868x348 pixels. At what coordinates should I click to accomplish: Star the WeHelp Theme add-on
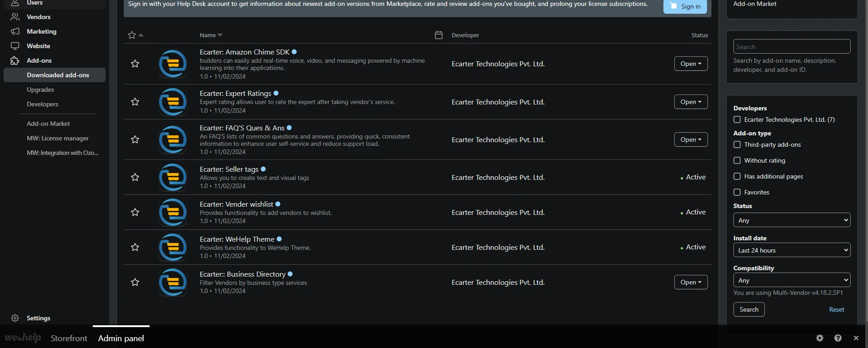pos(135,247)
